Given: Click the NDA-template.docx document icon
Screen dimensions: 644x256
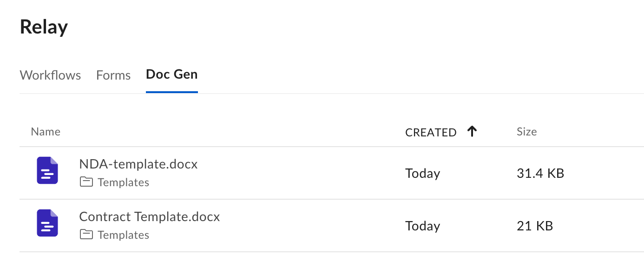Looking at the screenshot, I should click(x=47, y=170).
